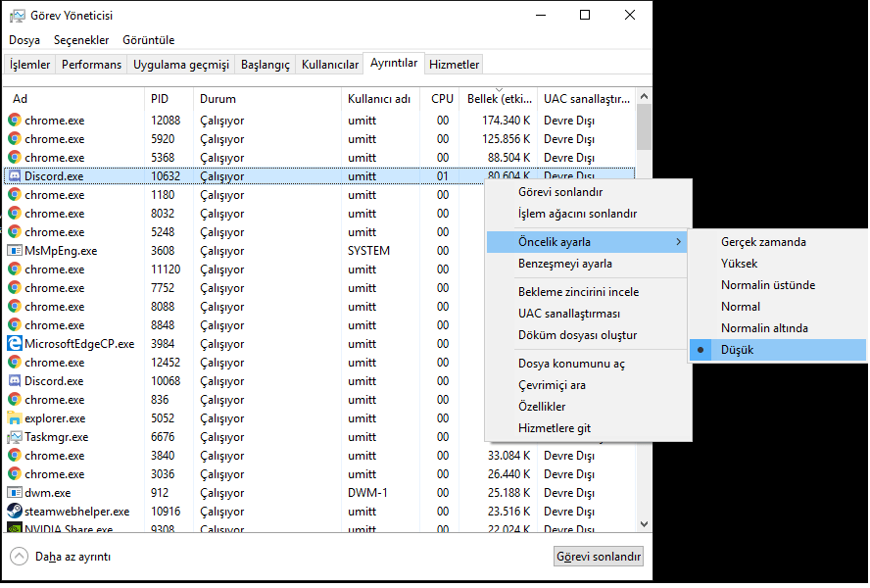Sort by the CPU column header
870x588 pixels.
tap(440, 98)
